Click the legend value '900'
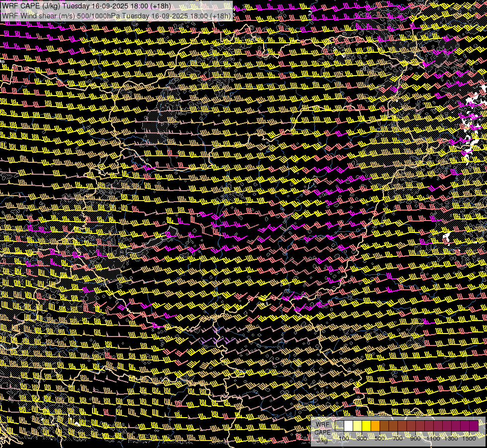 click(415, 439)
